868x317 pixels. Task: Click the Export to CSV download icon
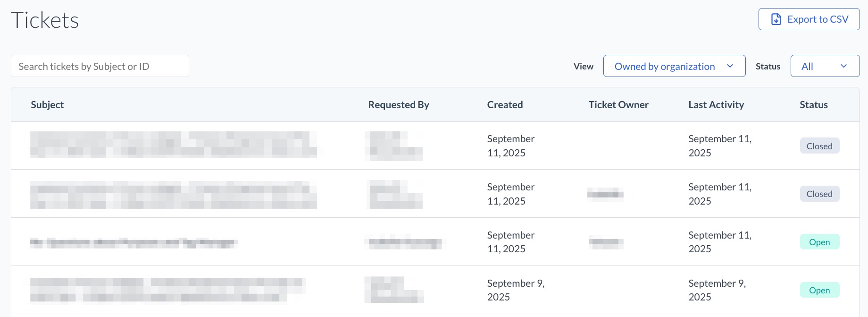point(776,19)
